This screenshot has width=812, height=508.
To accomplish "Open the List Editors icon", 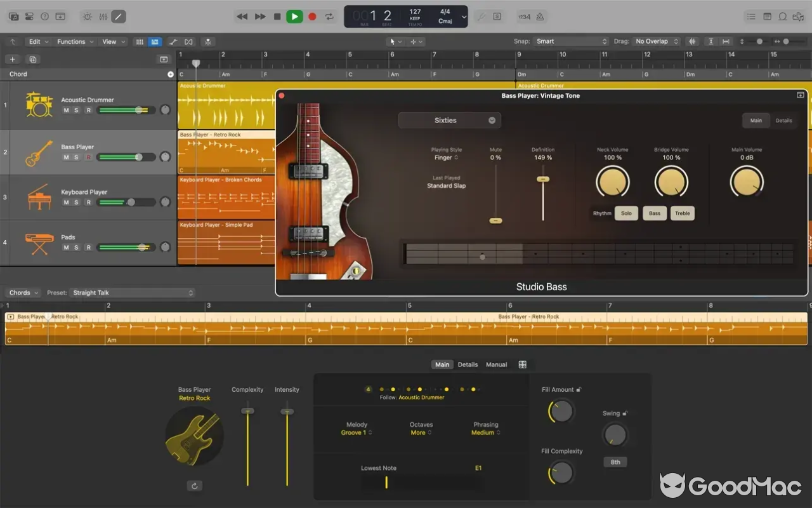I will pos(751,17).
